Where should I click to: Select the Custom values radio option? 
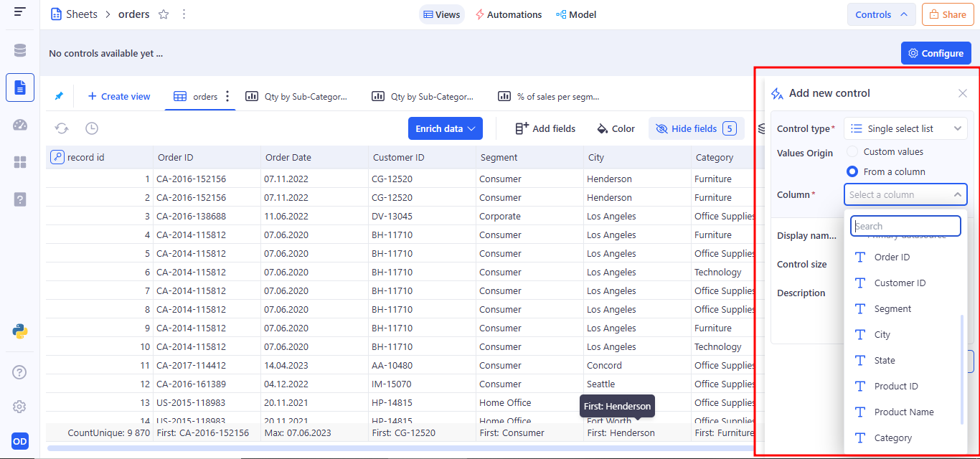[x=852, y=151]
